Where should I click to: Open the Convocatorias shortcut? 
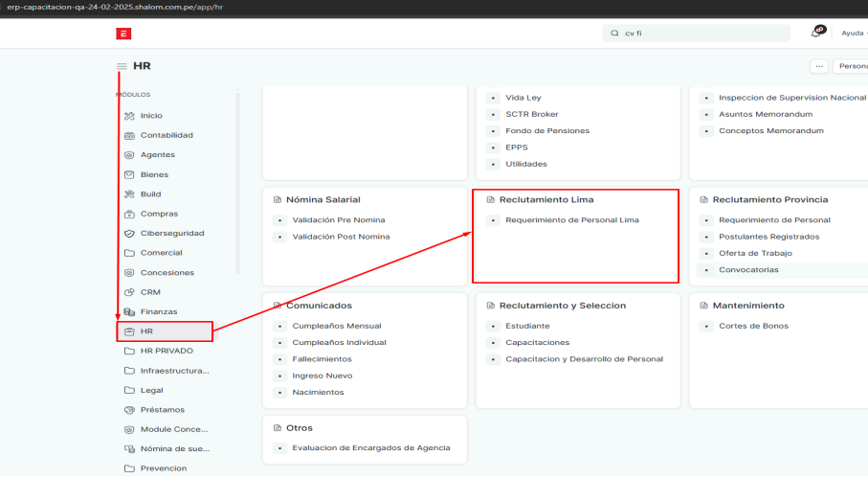pyautogui.click(x=748, y=269)
